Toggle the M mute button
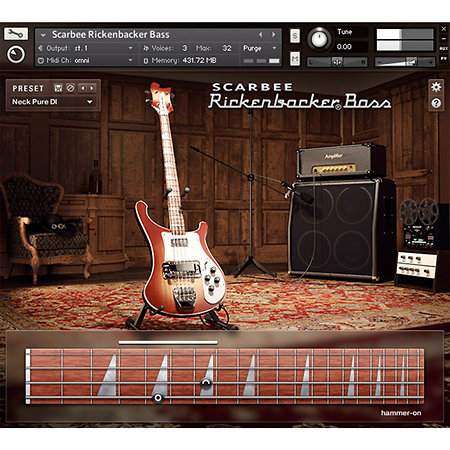 click(x=295, y=59)
